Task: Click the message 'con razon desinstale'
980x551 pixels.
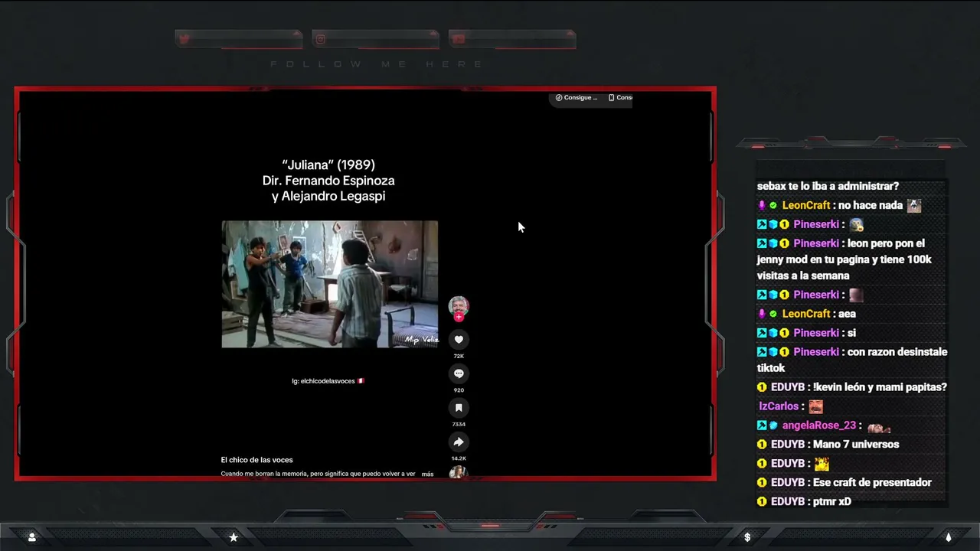Action: pyautogui.click(x=897, y=352)
